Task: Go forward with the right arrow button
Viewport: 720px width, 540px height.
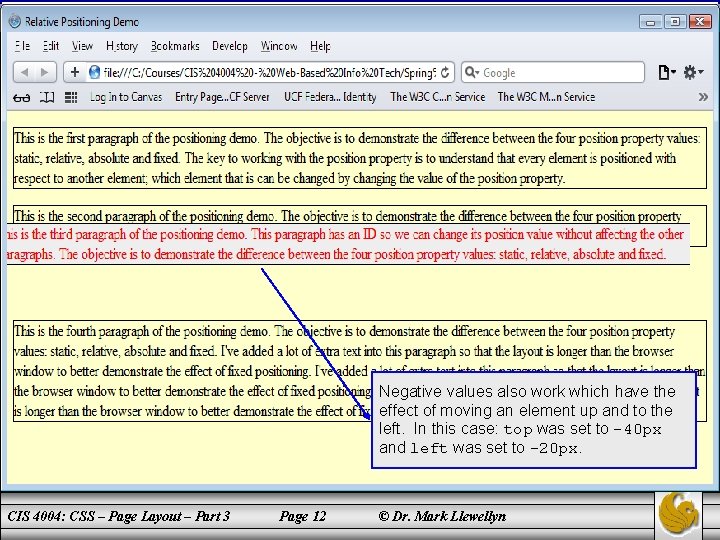Action: (x=45, y=72)
